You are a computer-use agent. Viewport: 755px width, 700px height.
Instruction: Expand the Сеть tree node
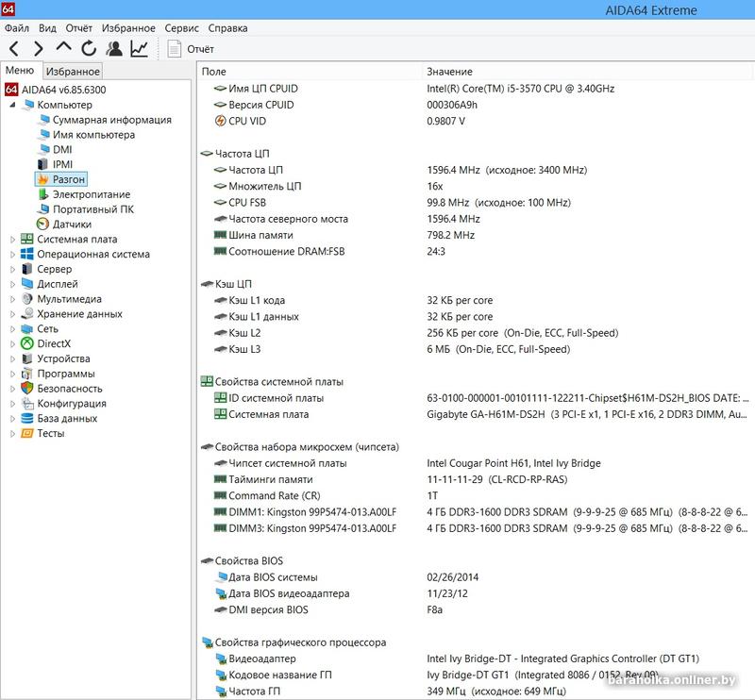[x=12, y=329]
